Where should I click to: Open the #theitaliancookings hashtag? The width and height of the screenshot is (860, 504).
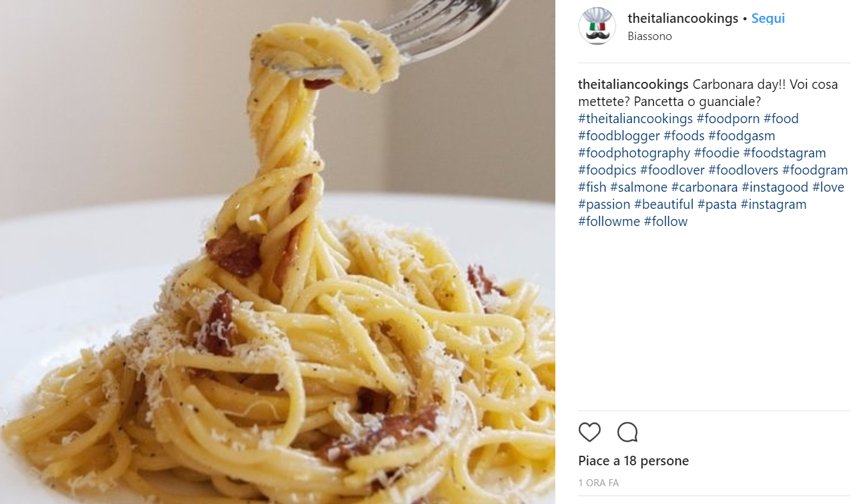pos(635,119)
